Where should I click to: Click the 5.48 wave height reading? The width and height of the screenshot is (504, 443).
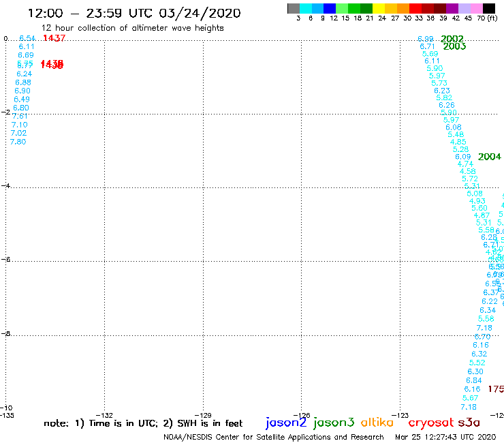(456, 134)
